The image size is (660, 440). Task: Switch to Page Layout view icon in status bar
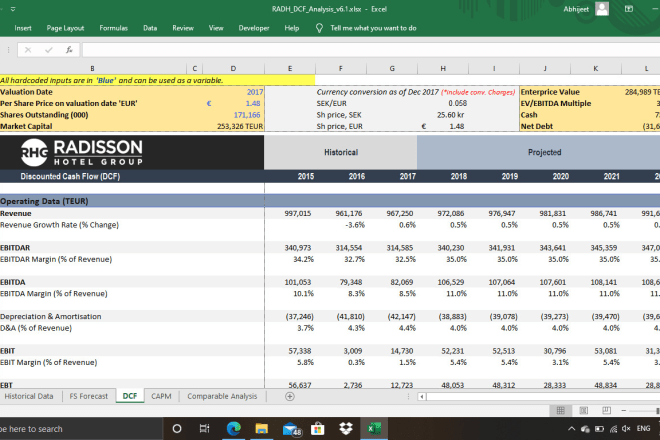(583, 410)
